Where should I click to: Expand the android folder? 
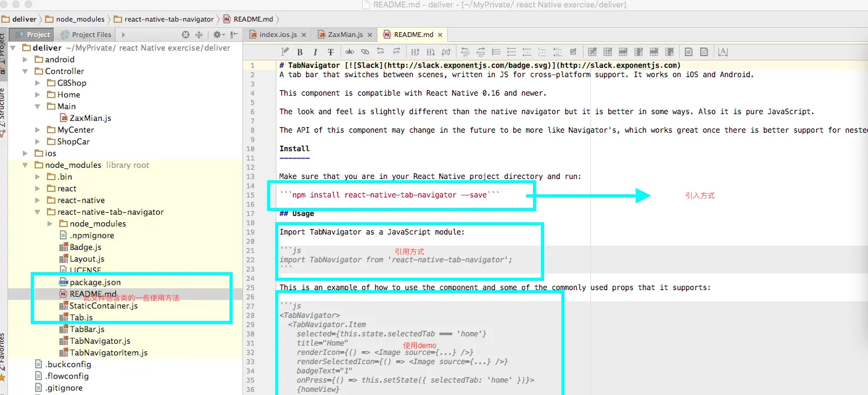coord(25,60)
